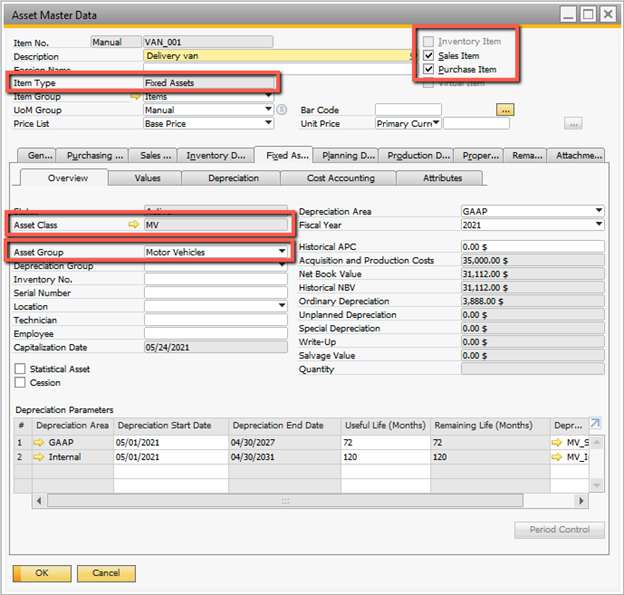
Task: Open the Remarks tab
Action: tap(525, 156)
